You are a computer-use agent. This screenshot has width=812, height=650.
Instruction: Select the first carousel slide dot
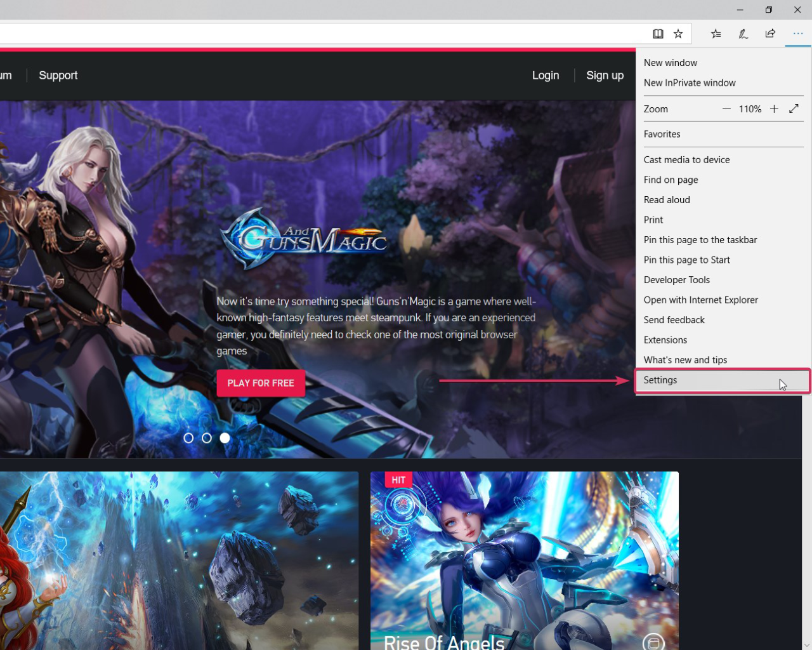click(188, 438)
